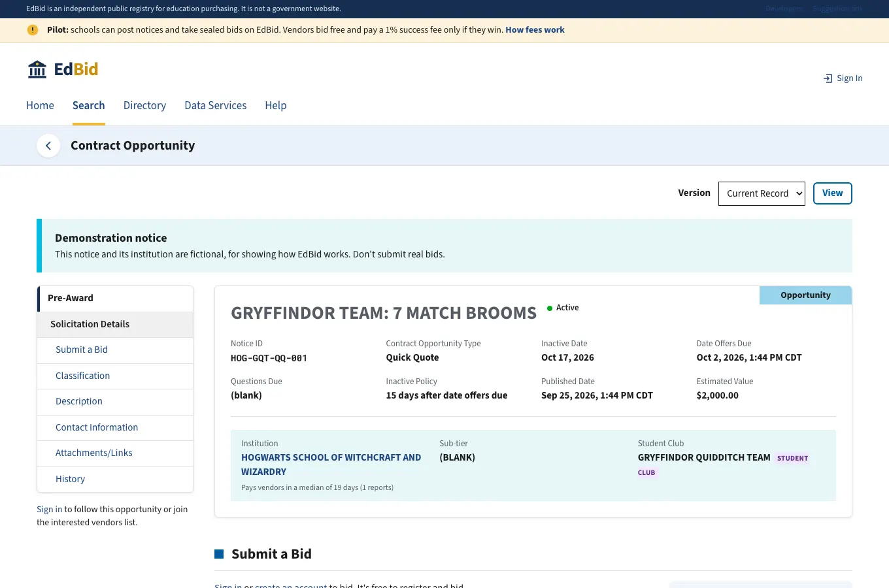Click the offers due date Oct 2, 2026
The image size is (889, 588).
click(749, 358)
